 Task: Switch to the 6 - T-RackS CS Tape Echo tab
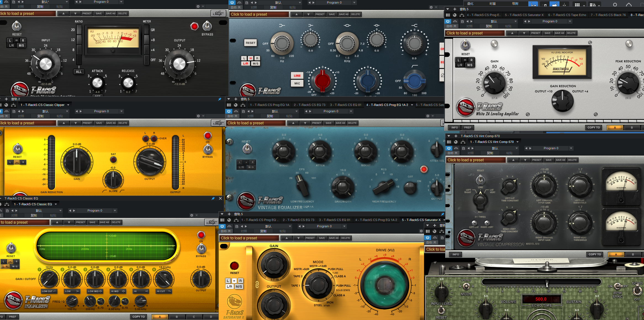(567, 15)
